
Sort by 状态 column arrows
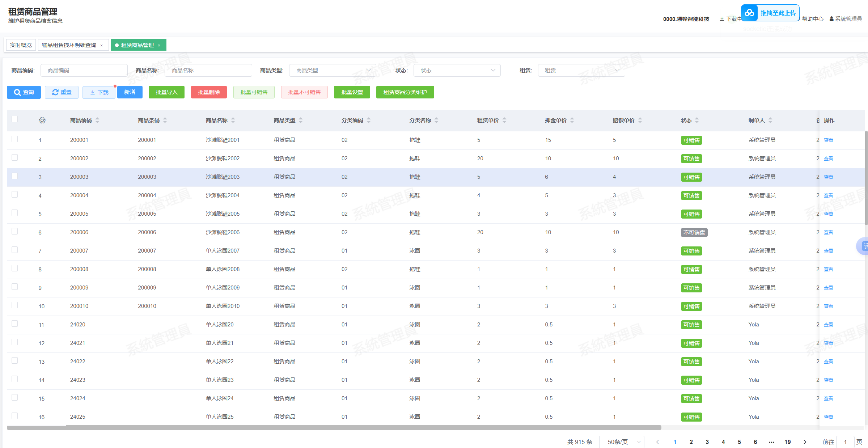pyautogui.click(x=697, y=120)
